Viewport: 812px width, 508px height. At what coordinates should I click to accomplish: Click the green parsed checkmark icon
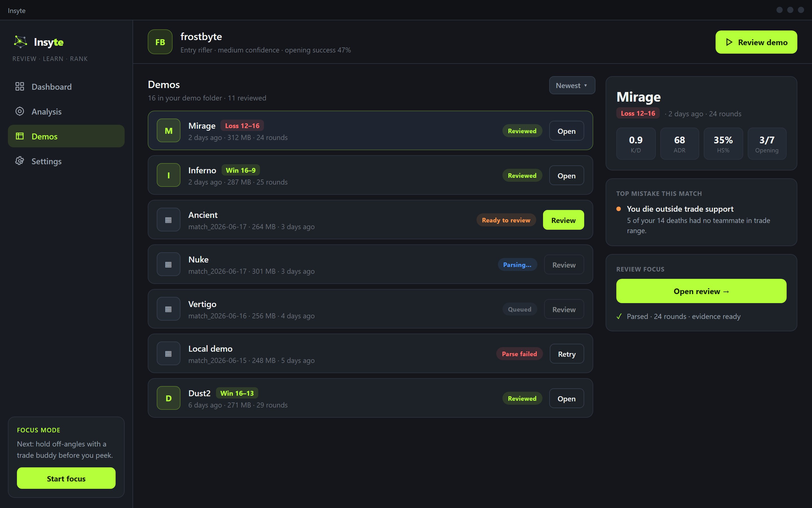619,316
